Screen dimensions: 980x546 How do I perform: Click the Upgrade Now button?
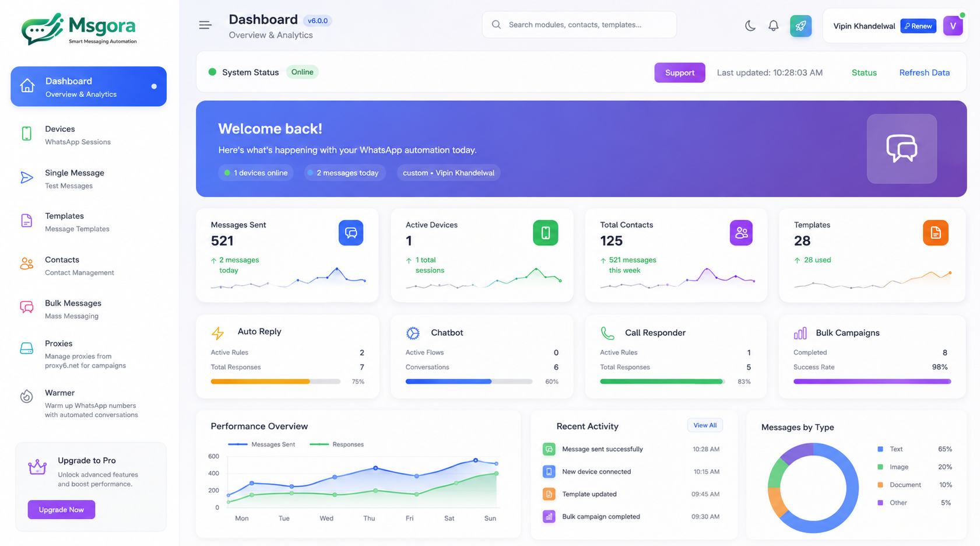point(61,510)
